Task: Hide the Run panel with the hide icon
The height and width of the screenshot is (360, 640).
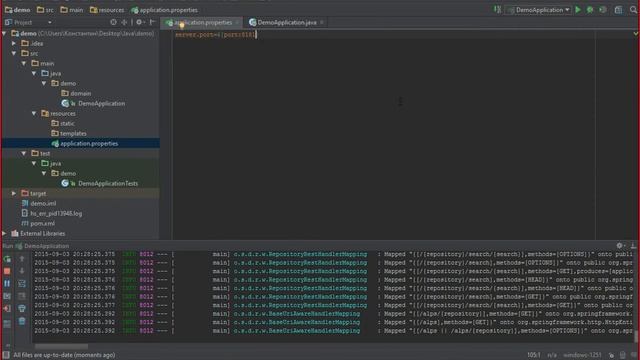Action: [633, 246]
